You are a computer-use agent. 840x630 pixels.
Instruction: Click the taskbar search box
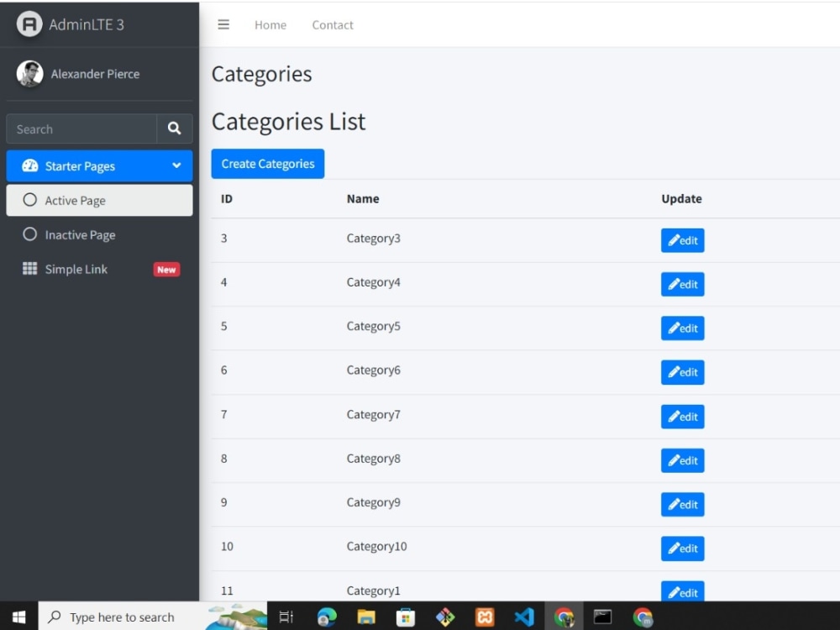click(x=153, y=617)
